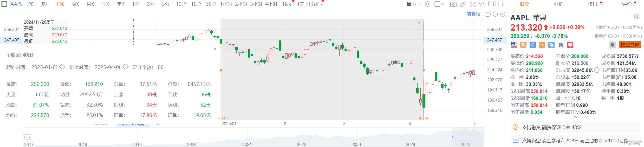Screen dimensions: 644x147
Task: Click the margin financing coin icon
Action: click(515, 127)
